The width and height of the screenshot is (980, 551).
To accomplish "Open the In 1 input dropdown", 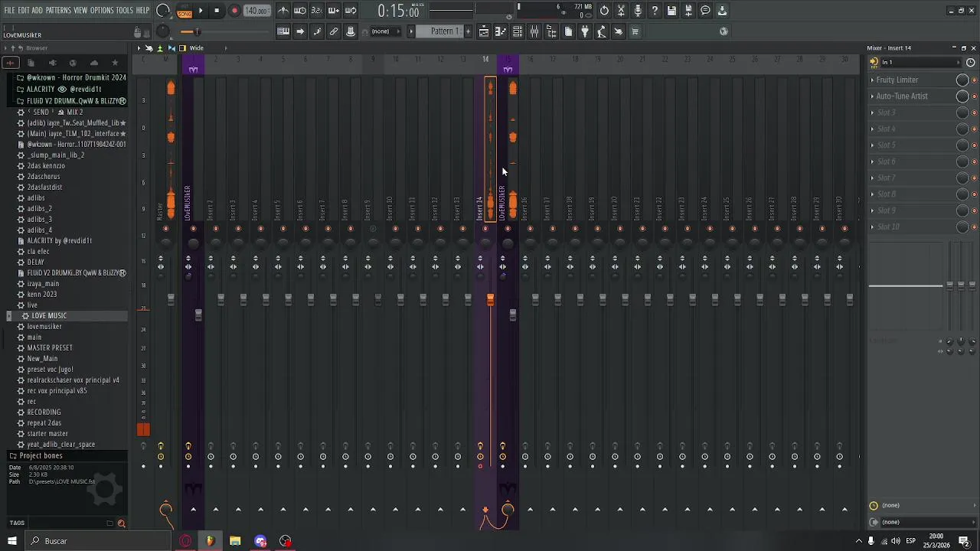I will click(920, 63).
